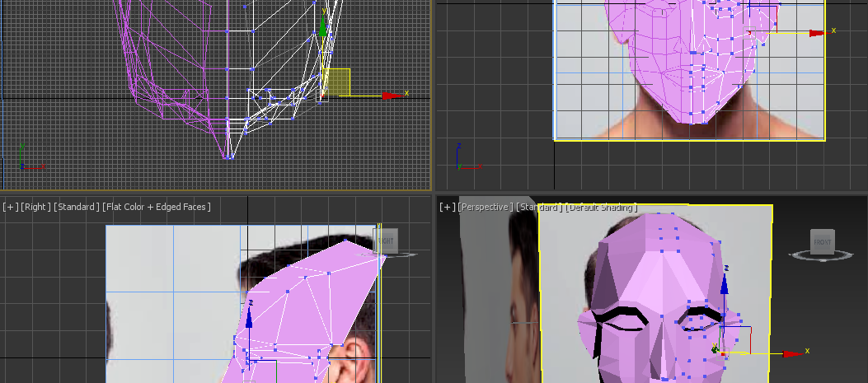Select the blue Z axis arrow in the Perspective viewport
Image resolution: width=868 pixels, height=383 pixels.
[724, 283]
